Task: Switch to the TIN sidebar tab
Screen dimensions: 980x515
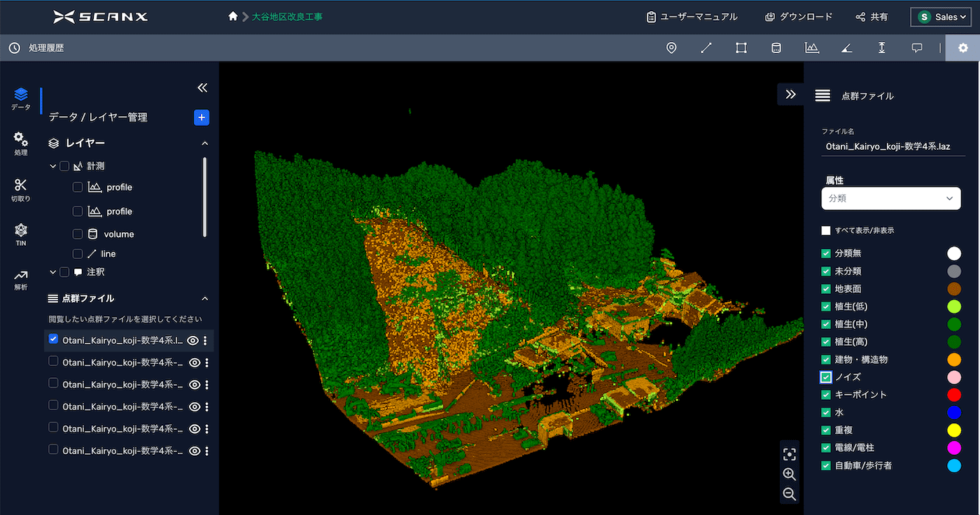Action: coord(21,234)
